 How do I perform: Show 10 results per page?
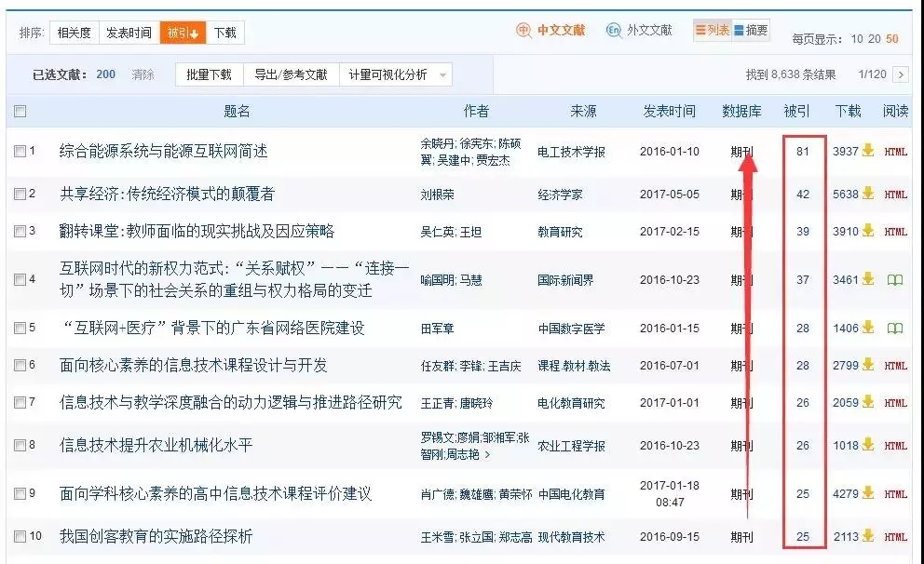857,39
